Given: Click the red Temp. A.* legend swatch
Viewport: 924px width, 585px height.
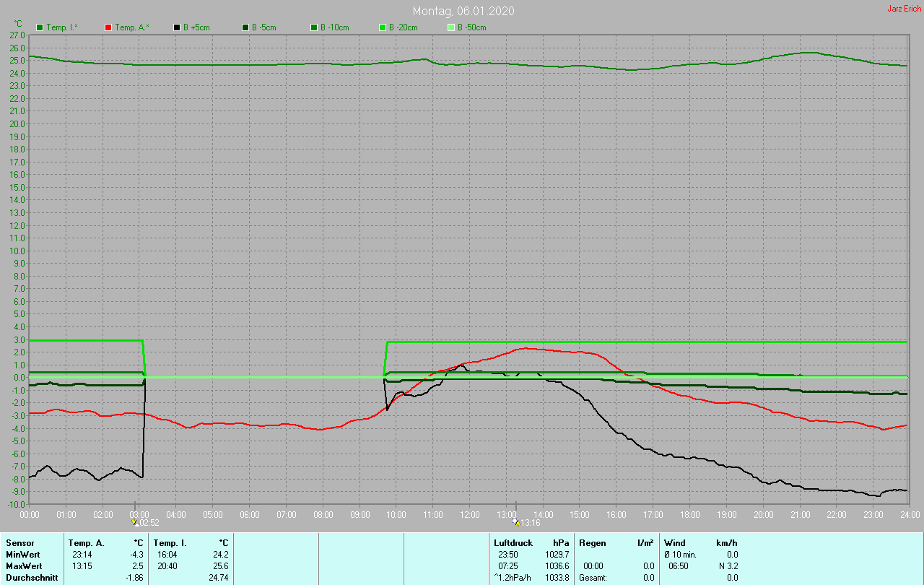Looking at the screenshot, I should point(108,27).
